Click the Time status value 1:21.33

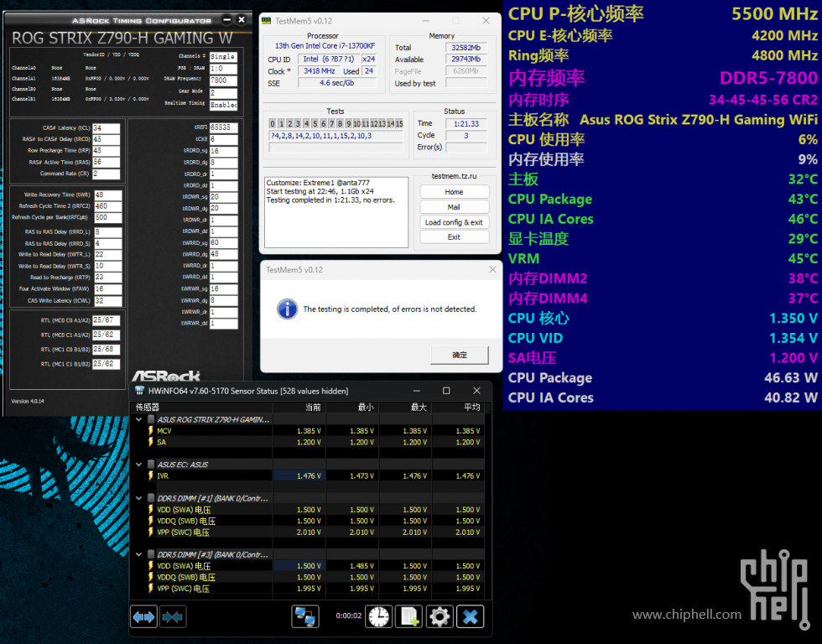click(466, 123)
